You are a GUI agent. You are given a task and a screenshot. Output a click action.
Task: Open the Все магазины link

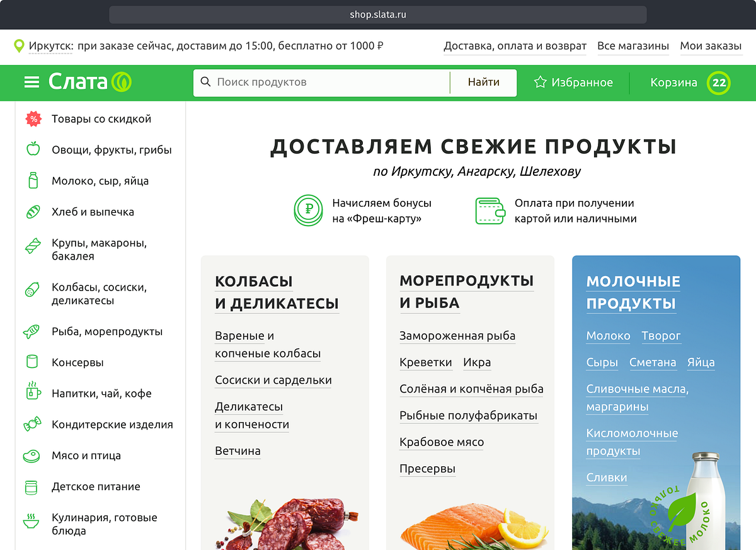[633, 46]
